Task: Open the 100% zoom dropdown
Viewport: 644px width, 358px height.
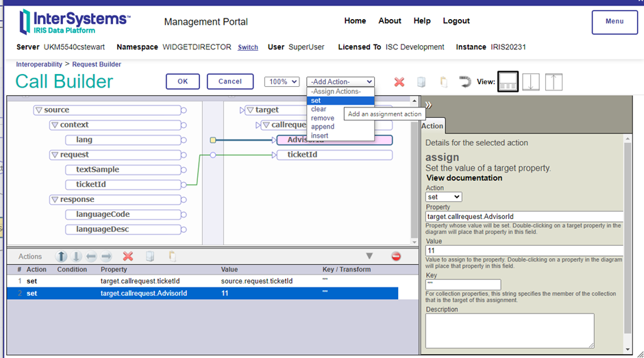Action: (282, 81)
